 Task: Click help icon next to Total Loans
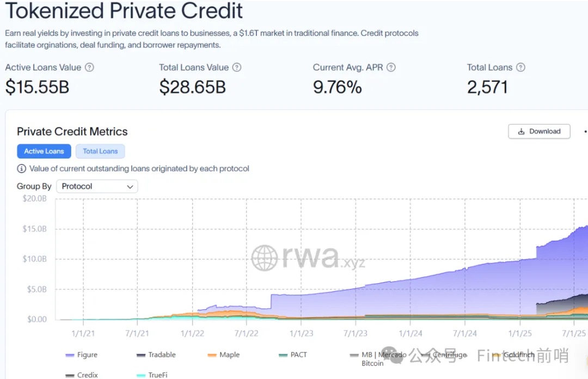(520, 68)
